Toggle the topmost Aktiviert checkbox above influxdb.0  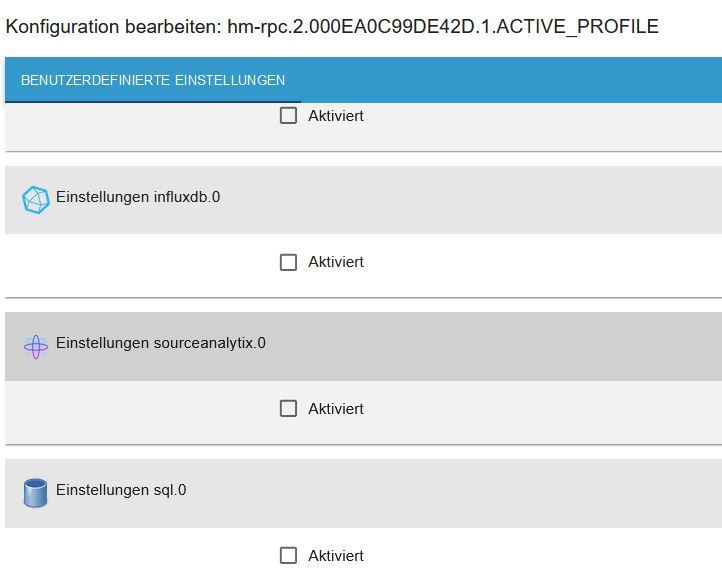[289, 116]
